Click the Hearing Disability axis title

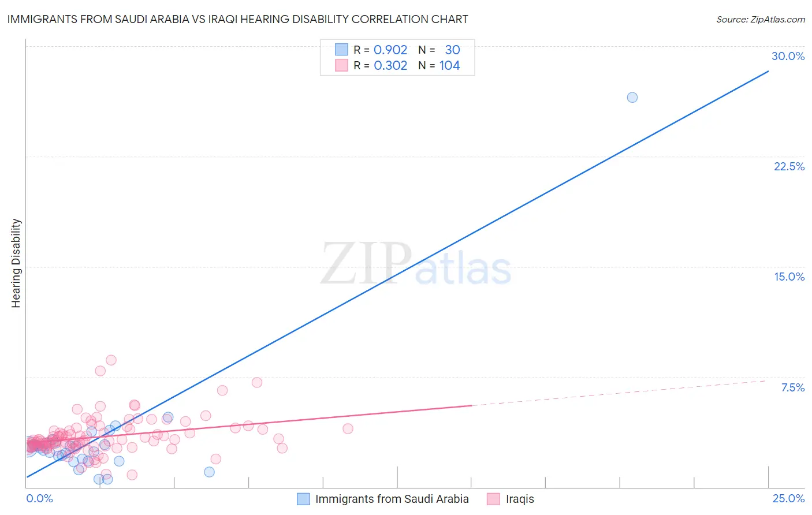click(x=16, y=263)
